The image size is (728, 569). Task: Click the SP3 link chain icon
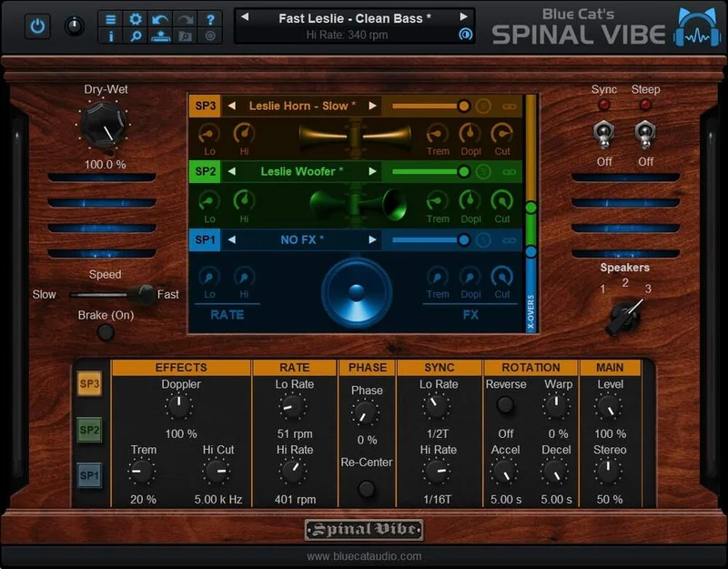[510, 107]
